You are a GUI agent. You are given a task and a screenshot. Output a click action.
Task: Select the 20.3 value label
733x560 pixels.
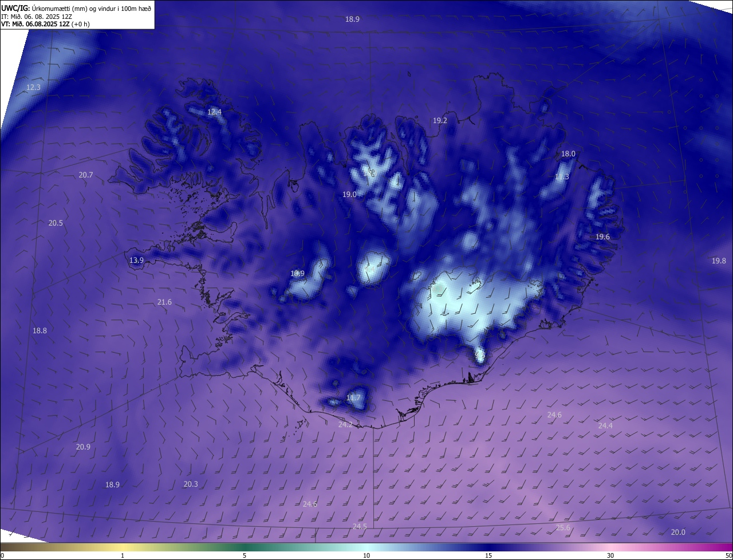coord(191,484)
